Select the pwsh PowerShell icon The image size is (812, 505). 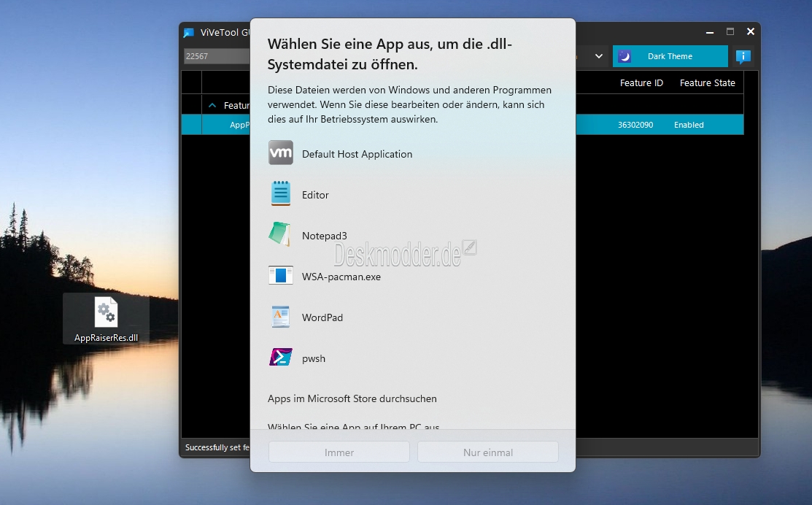[281, 358]
